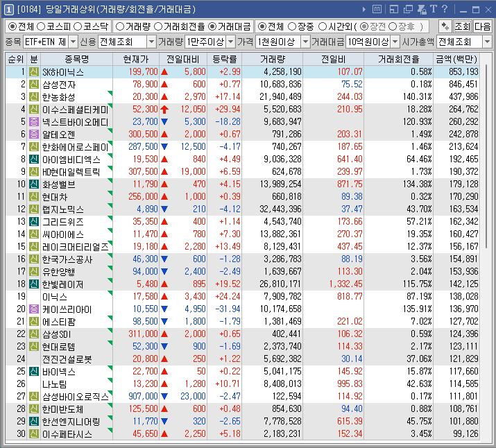Click the dark 신 badge on 아이엠비디엑스 row
This screenshot has width=496, height=448.
click(x=34, y=159)
